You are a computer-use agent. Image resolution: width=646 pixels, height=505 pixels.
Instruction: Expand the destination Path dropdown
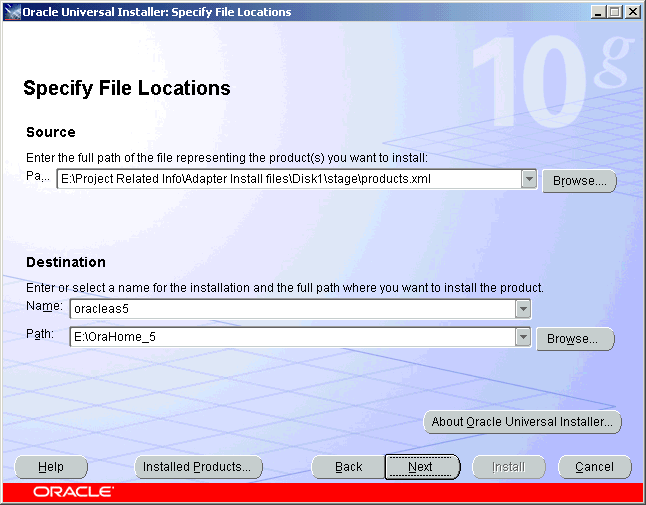pyautogui.click(x=523, y=337)
